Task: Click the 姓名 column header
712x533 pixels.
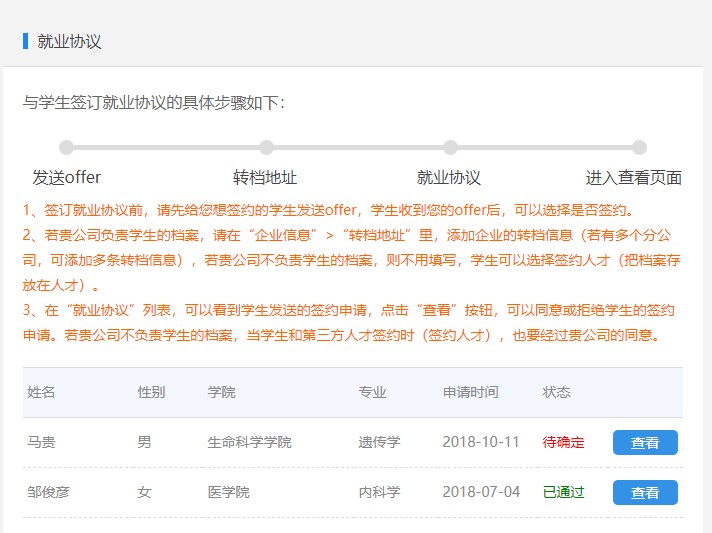Action: click(41, 392)
